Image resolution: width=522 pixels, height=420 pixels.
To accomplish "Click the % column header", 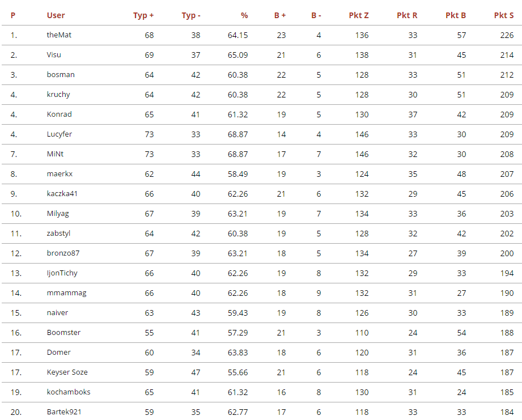I will [244, 15].
